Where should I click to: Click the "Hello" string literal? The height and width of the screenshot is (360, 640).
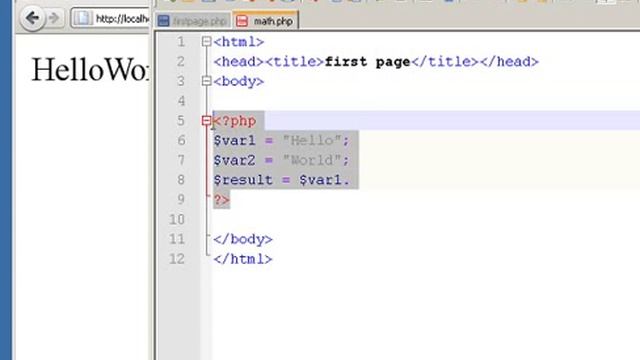312,140
